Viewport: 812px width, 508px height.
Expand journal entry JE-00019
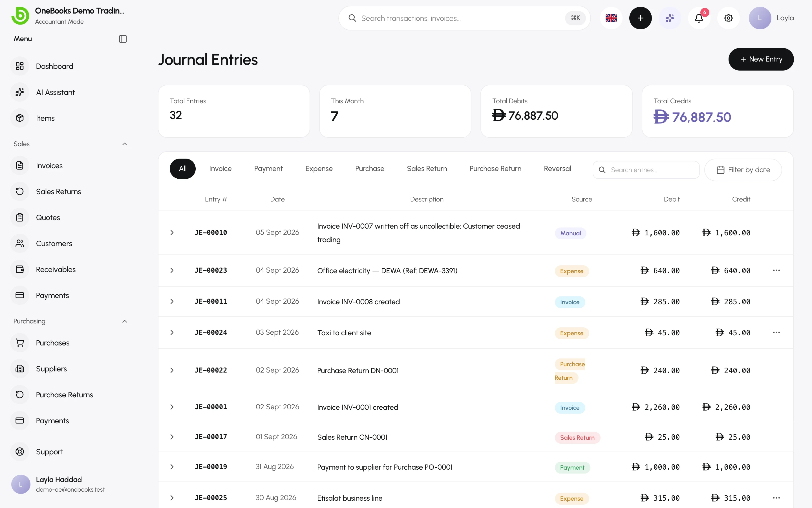tap(172, 467)
